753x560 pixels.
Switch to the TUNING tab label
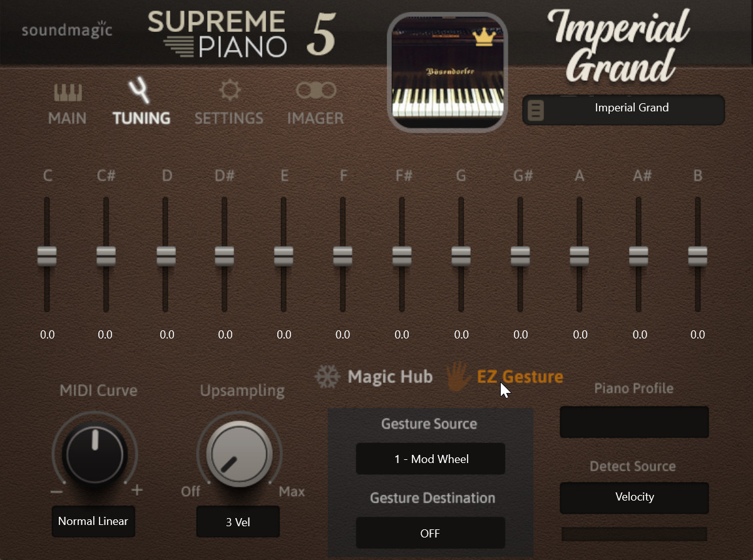141,118
